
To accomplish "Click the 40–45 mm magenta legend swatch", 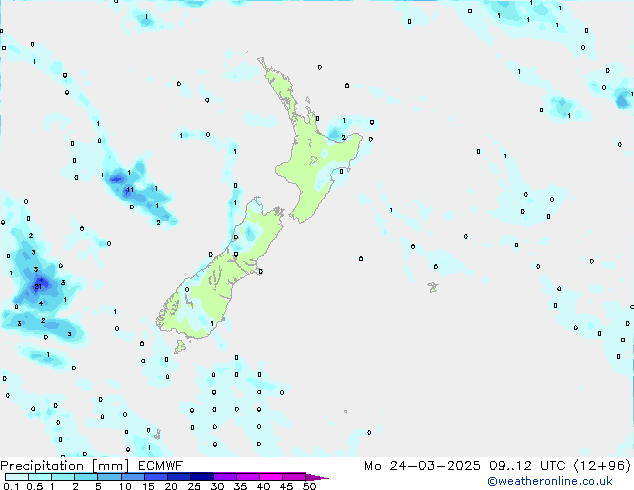I will tap(271, 477).
